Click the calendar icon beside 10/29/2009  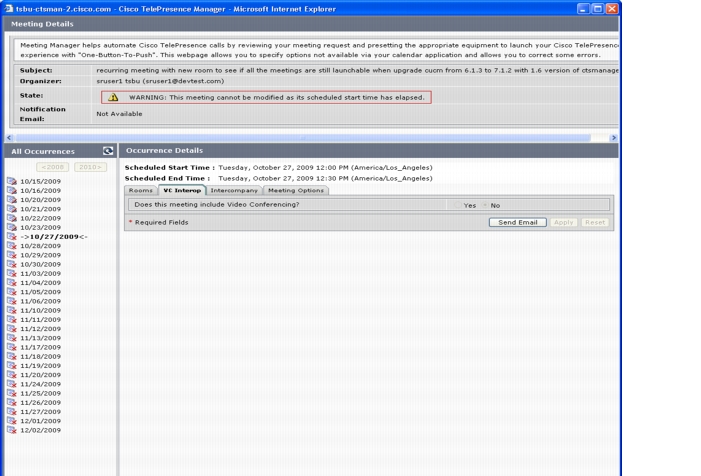12,255
